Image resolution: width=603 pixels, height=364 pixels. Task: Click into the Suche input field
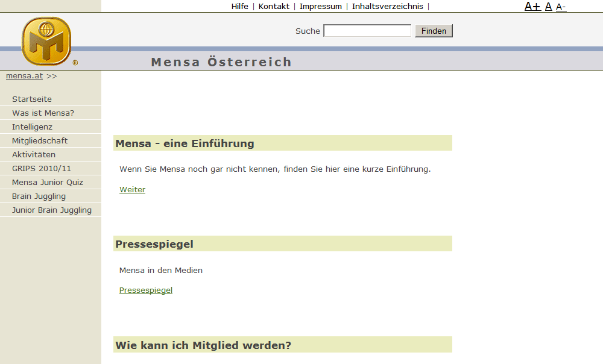367,31
